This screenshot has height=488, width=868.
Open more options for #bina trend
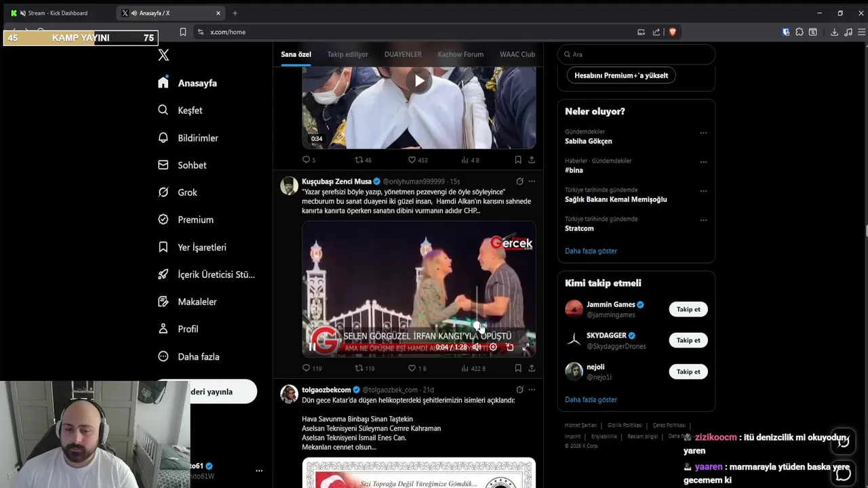703,162
